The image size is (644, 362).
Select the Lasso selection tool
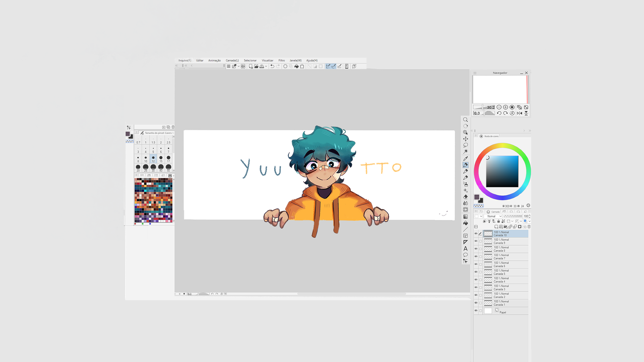[465, 145]
